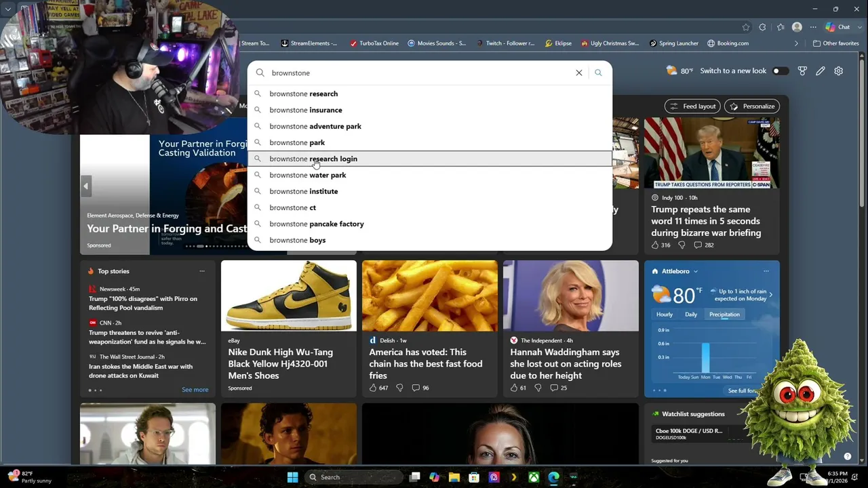Go to previous slide in sponsored carousel
868x488 pixels.
[86, 186]
